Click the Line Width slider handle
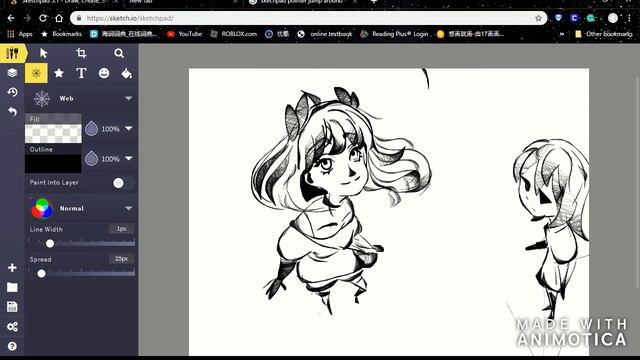The width and height of the screenshot is (640, 360). pyautogui.click(x=50, y=244)
